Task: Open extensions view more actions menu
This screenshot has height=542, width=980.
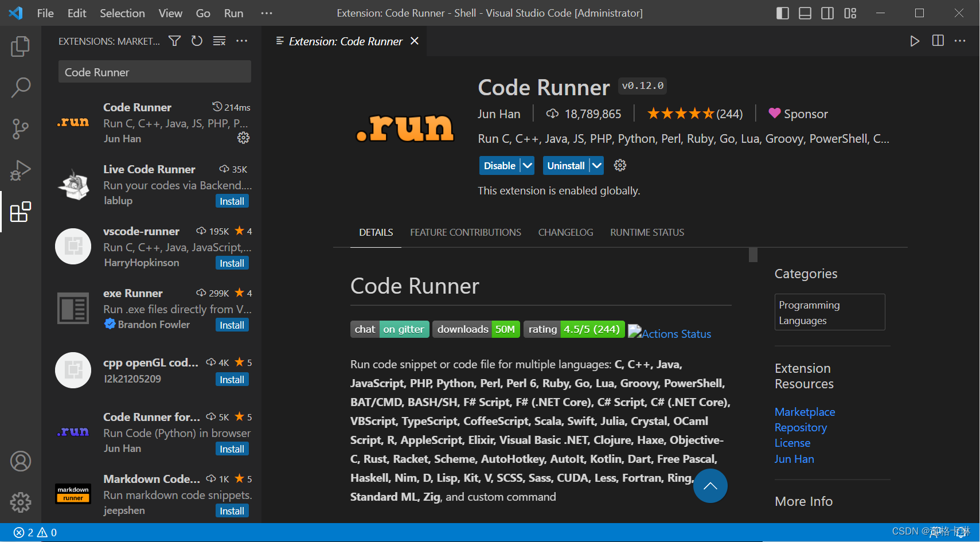Action: [x=242, y=41]
